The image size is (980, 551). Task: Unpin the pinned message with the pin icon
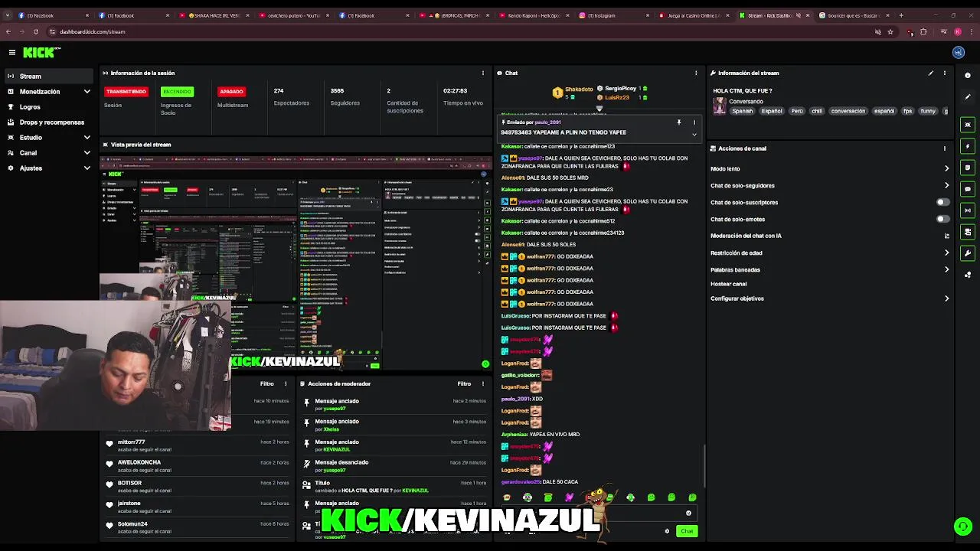coord(678,122)
